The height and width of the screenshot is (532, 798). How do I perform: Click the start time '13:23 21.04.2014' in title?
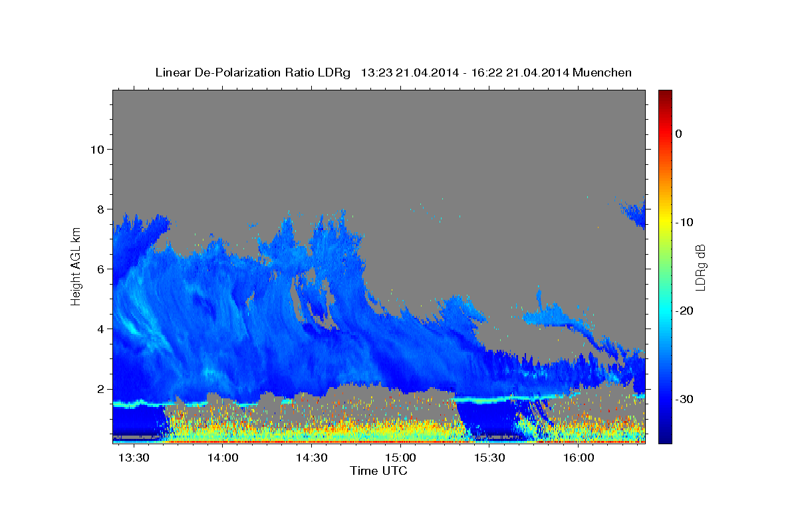pyautogui.click(x=409, y=72)
